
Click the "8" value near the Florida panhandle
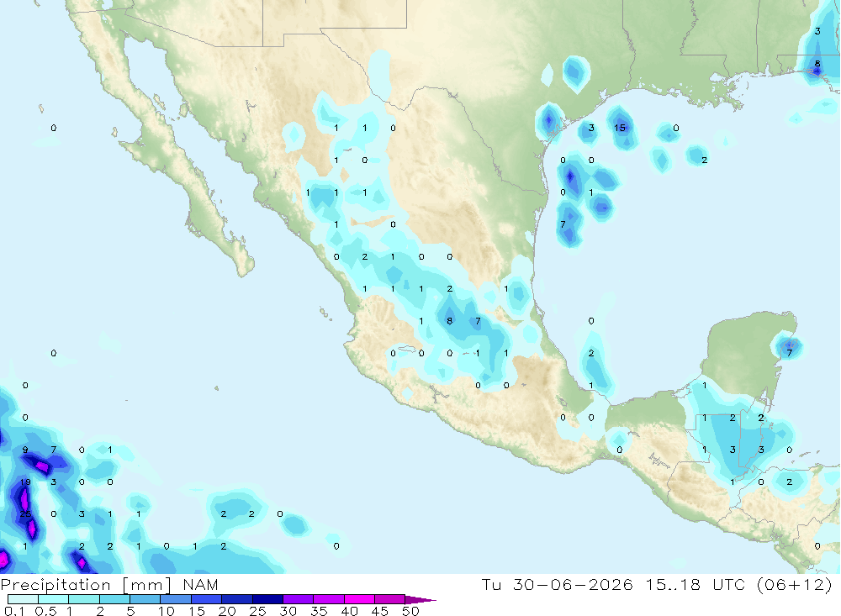coord(817,63)
